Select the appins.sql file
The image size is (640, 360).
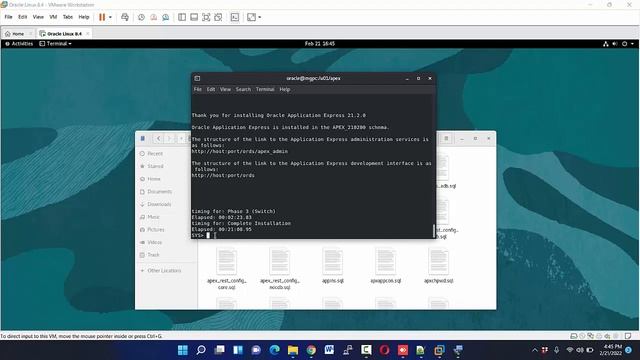(333, 266)
